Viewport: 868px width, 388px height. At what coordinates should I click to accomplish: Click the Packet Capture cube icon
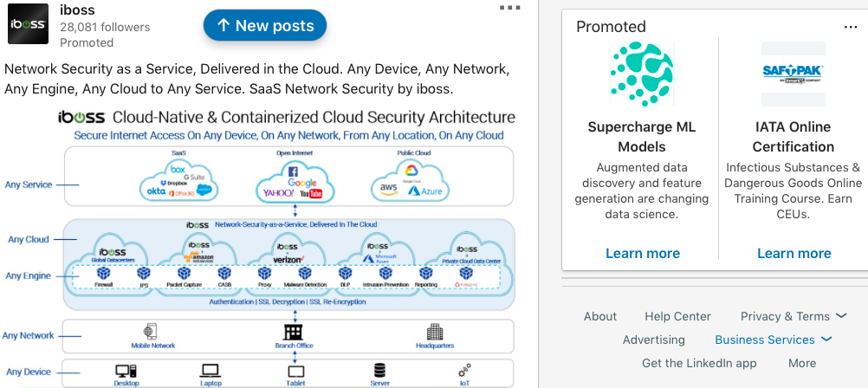185,274
